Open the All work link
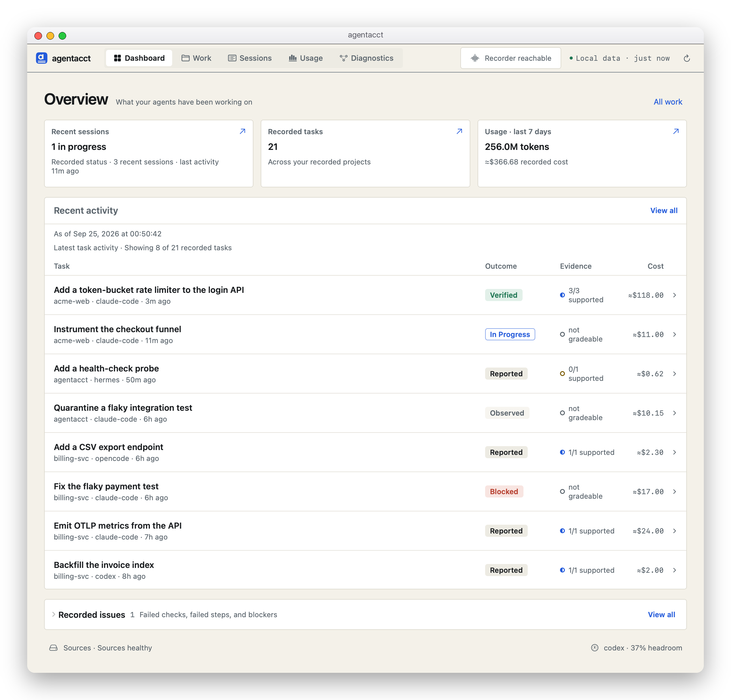 coord(668,102)
